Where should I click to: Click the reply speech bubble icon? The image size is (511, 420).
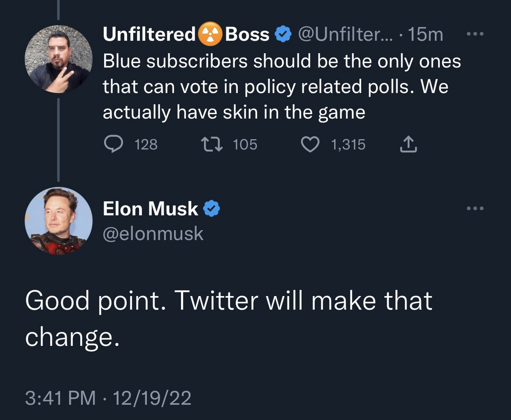coord(112,145)
